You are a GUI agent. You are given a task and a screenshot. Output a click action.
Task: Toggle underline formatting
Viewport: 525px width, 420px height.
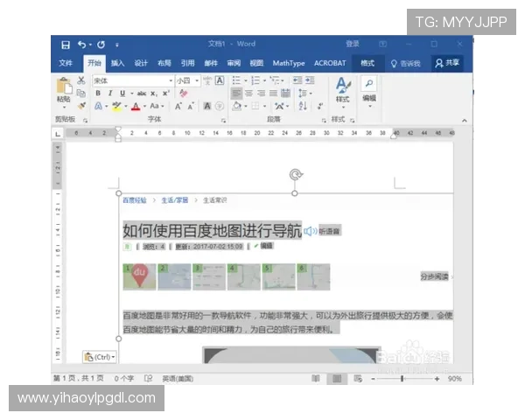point(122,93)
